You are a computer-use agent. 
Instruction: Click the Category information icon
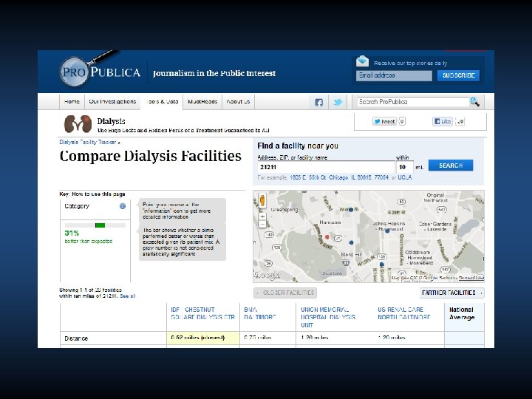pos(123,206)
